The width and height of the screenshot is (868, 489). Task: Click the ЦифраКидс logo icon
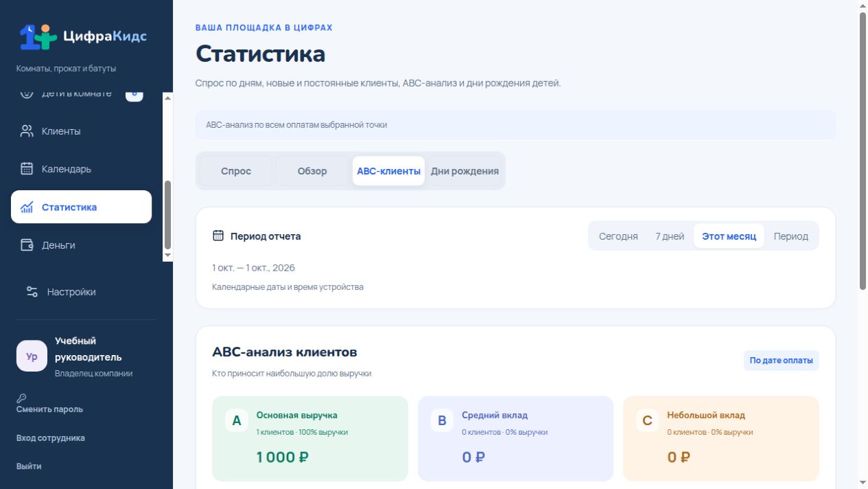[38, 37]
